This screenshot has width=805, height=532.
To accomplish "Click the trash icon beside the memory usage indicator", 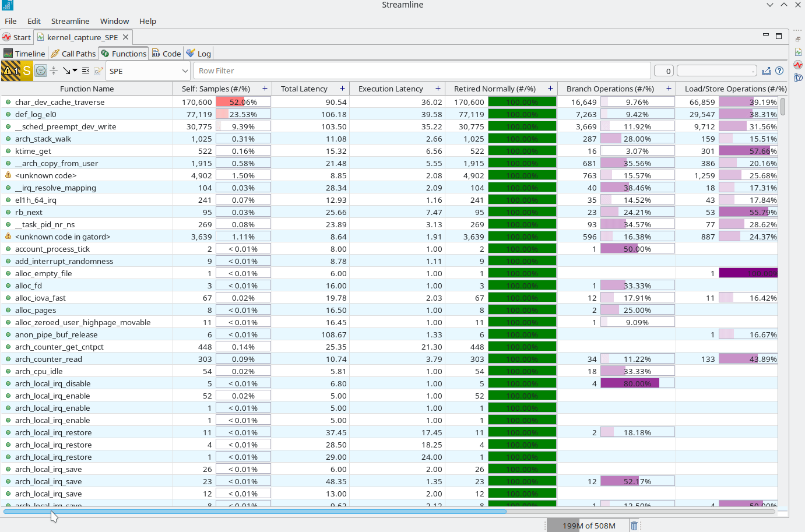I will click(634, 525).
